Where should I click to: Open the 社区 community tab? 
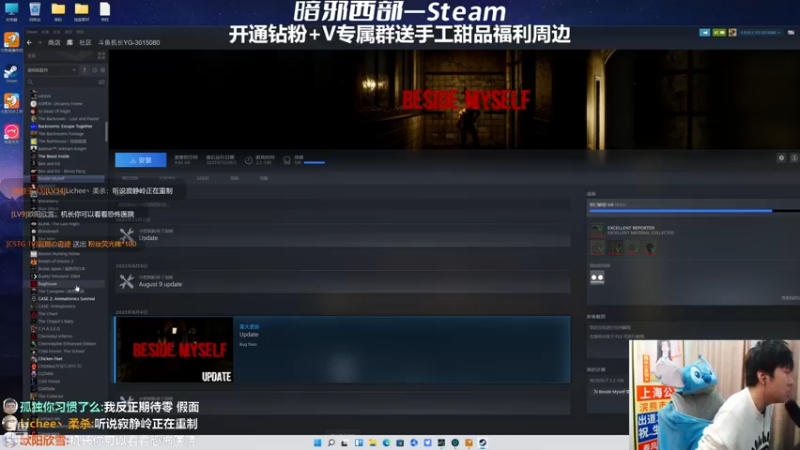tap(85, 42)
